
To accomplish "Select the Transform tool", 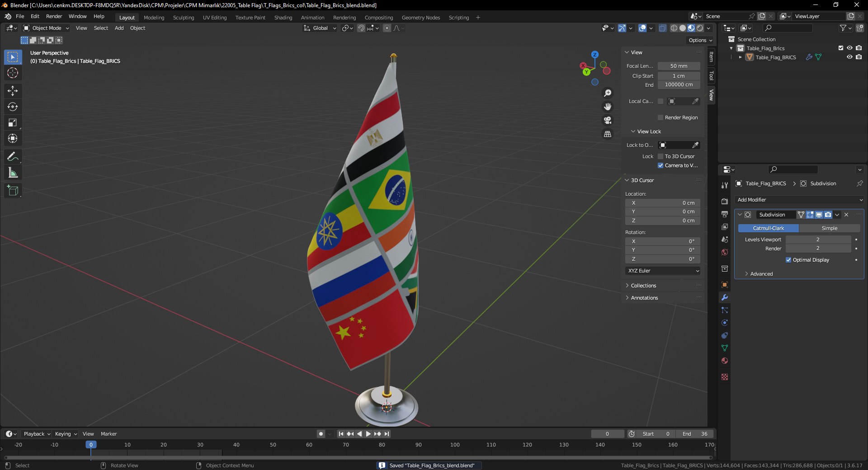I will pyautogui.click(x=13, y=138).
